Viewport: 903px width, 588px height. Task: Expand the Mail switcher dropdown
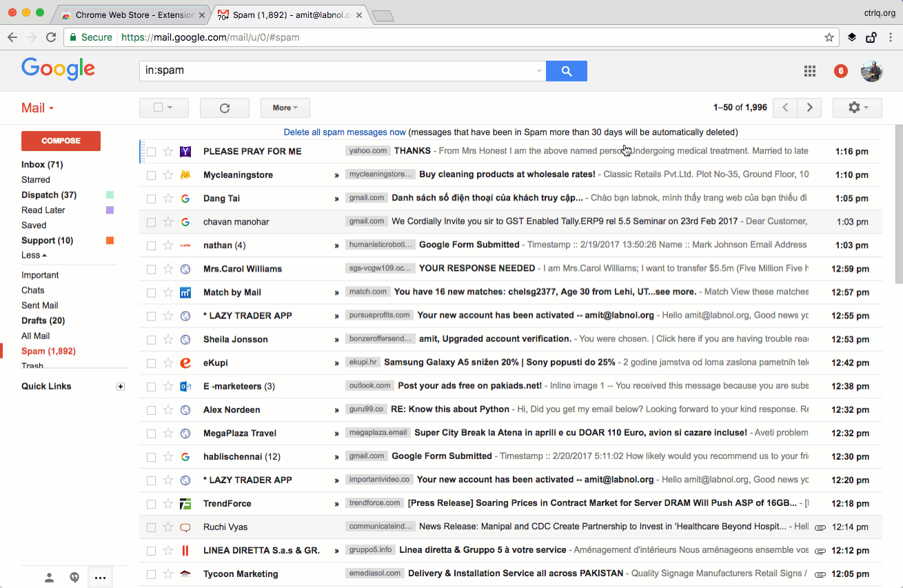(x=37, y=108)
